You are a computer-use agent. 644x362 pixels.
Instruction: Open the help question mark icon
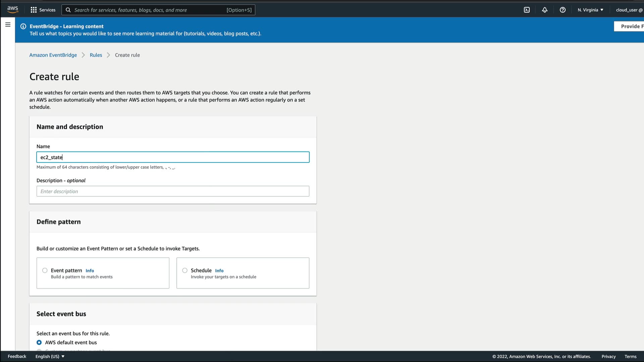562,10
